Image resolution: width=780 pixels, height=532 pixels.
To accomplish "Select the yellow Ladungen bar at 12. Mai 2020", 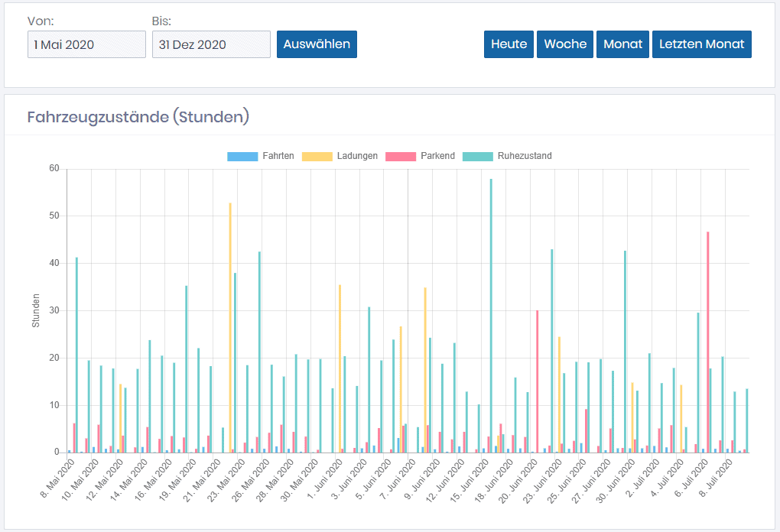I will (x=120, y=417).
